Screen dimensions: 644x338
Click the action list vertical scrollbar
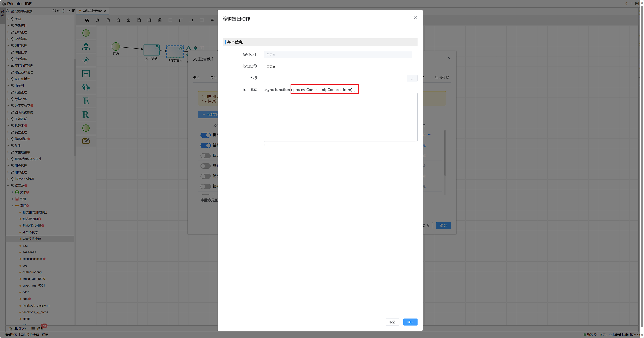tap(445, 153)
